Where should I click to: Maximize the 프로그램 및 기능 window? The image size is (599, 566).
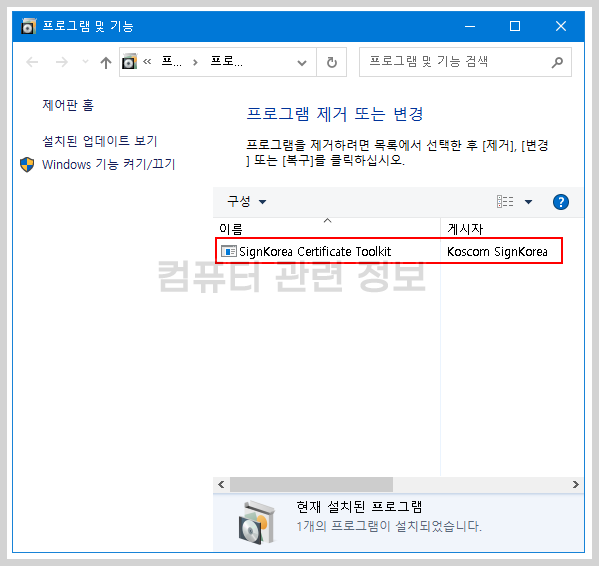[515, 26]
